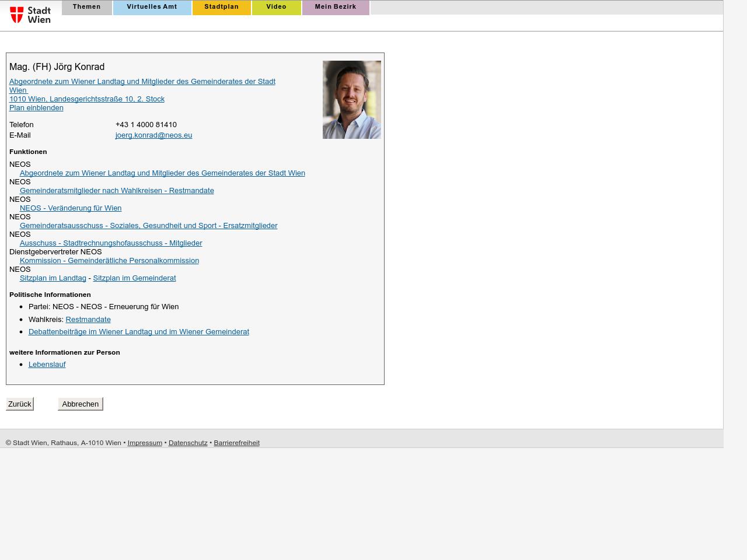Open Datenschutz footer link
Image resolution: width=747 pixels, height=560 pixels.
tap(188, 443)
